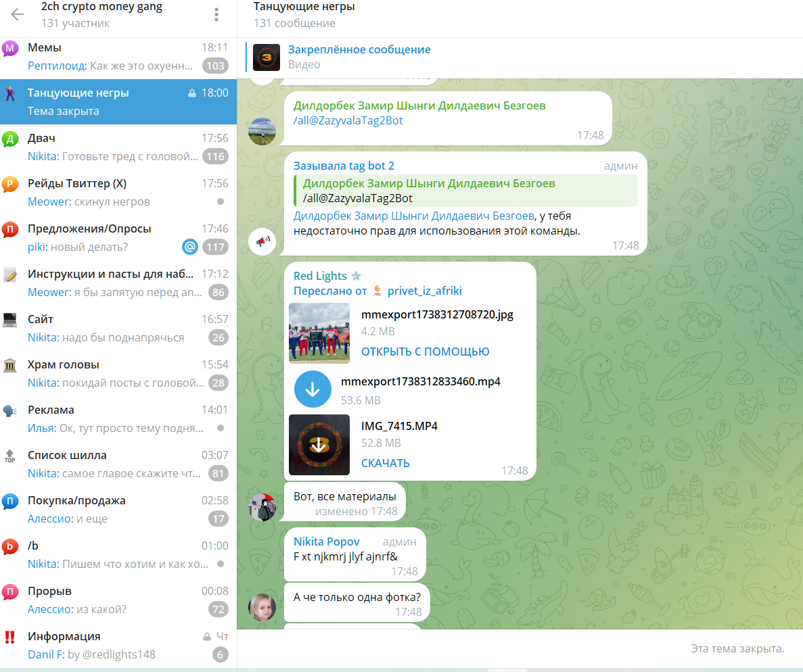Open Nikita Popov sender profile
This screenshot has width=803, height=672.
tap(326, 542)
